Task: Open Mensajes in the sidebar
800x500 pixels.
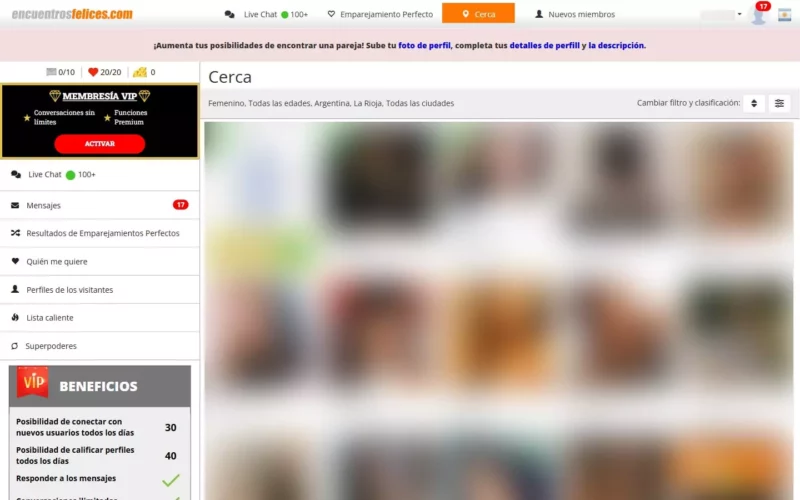Action: 100,205
